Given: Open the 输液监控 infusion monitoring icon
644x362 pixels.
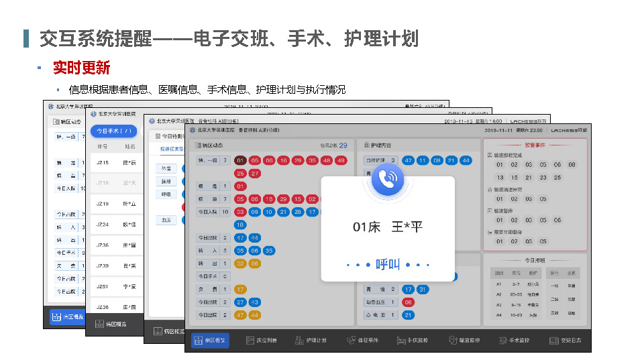Looking at the screenshot, I should pyautogui.click(x=453, y=341).
